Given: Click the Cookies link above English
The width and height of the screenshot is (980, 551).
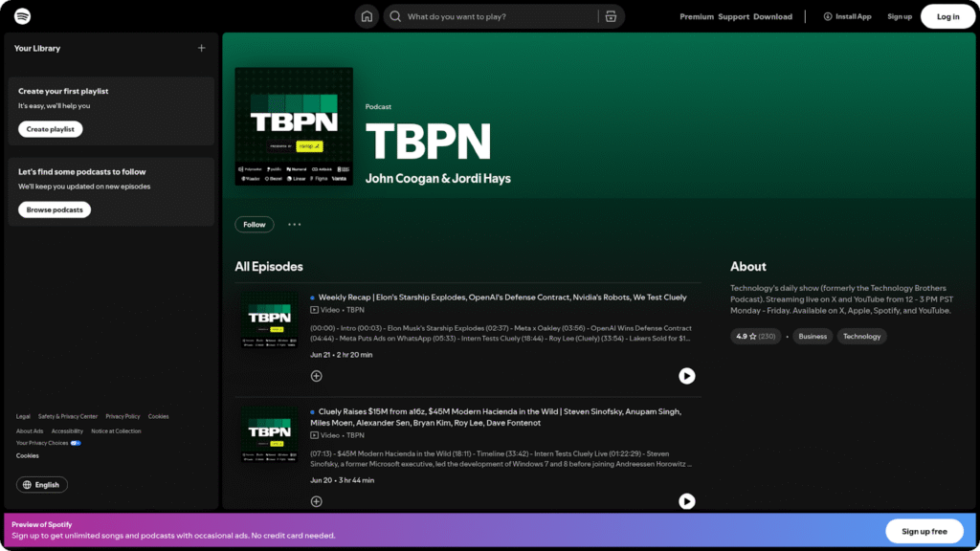Looking at the screenshot, I should tap(28, 455).
